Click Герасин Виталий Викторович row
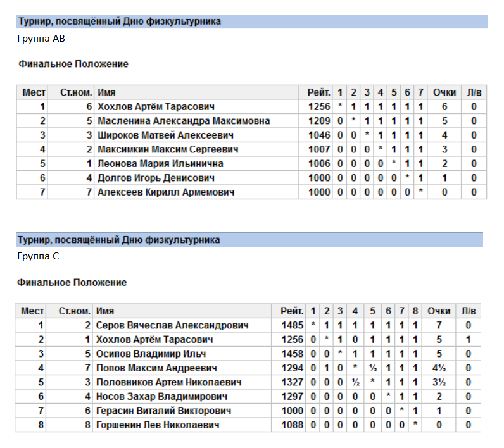Image resolution: width=504 pixels, height=448 pixels. coord(248,411)
